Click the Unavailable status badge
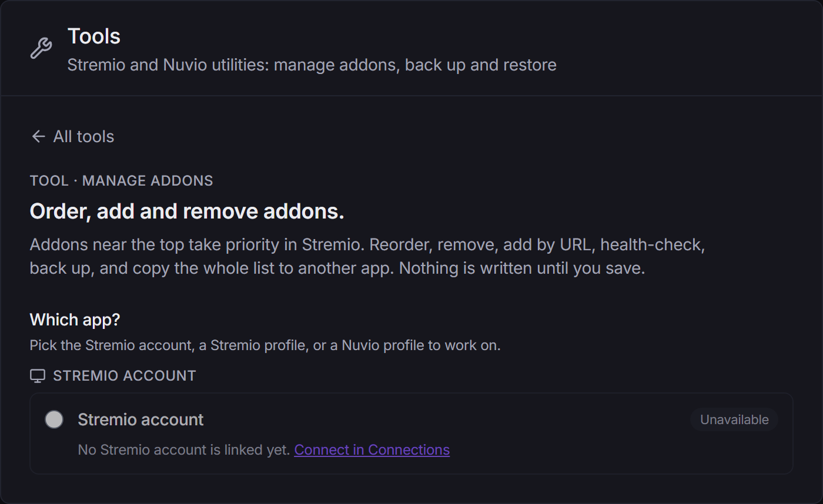This screenshot has width=823, height=504. tap(734, 419)
